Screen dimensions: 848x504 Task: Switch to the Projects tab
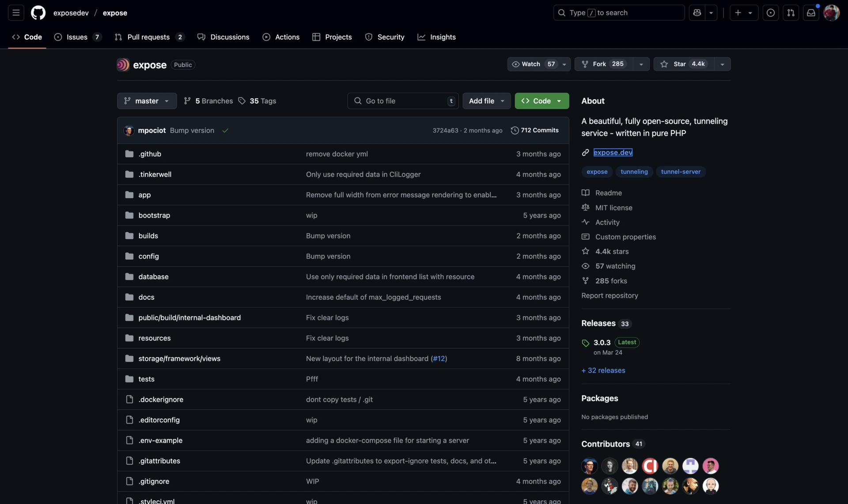click(x=332, y=37)
